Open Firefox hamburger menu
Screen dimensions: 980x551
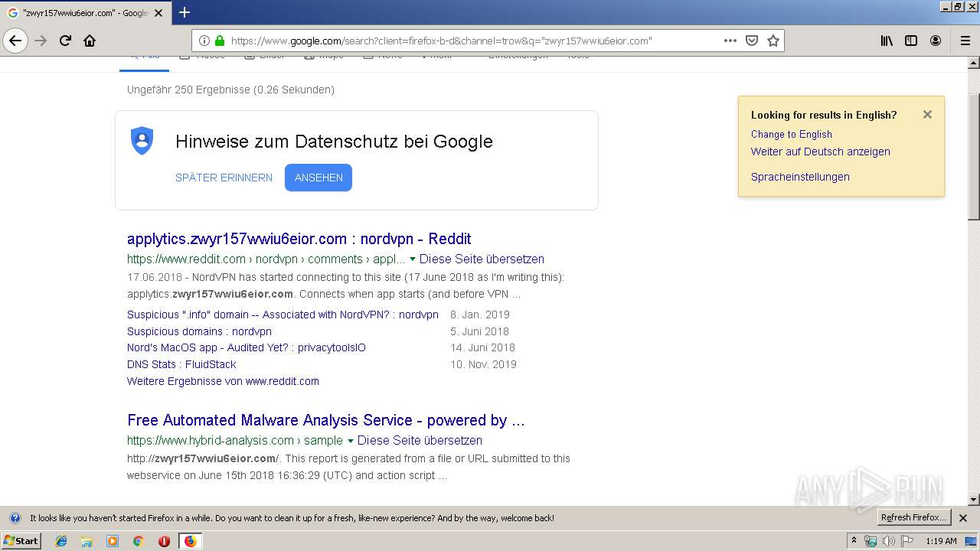[965, 41]
